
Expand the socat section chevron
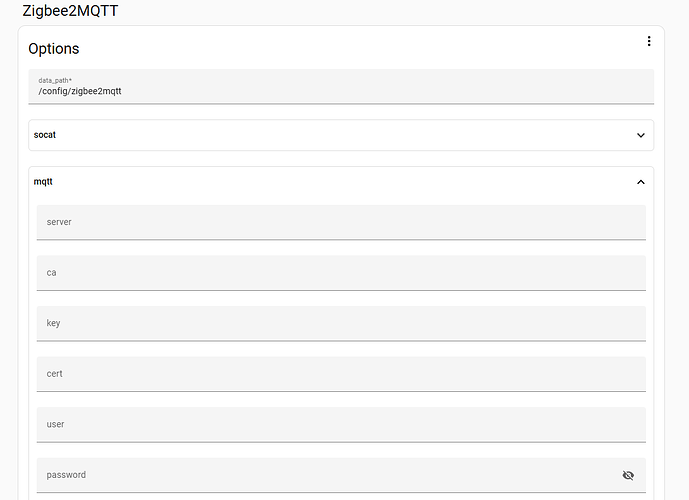[x=641, y=135]
